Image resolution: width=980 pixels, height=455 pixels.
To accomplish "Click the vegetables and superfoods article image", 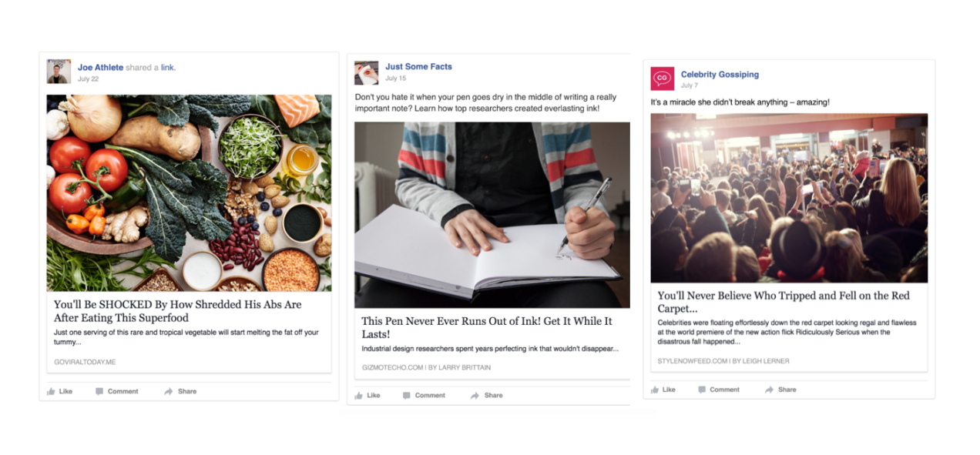I will pos(189,192).
